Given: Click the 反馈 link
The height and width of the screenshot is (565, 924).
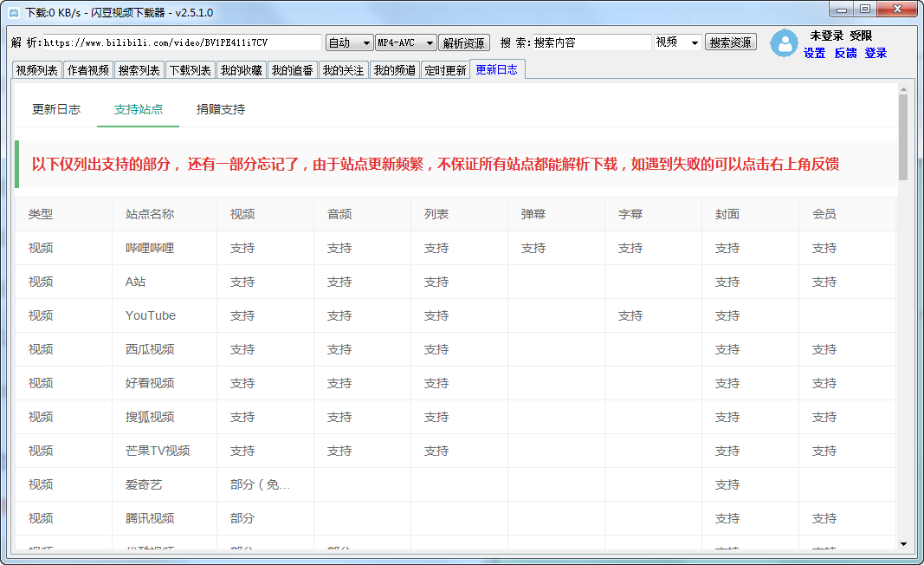Looking at the screenshot, I should coord(845,53).
